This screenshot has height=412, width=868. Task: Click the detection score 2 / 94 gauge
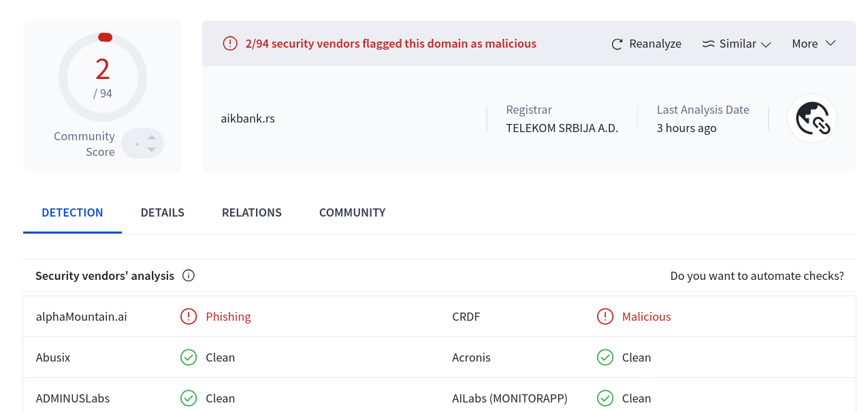click(x=103, y=78)
